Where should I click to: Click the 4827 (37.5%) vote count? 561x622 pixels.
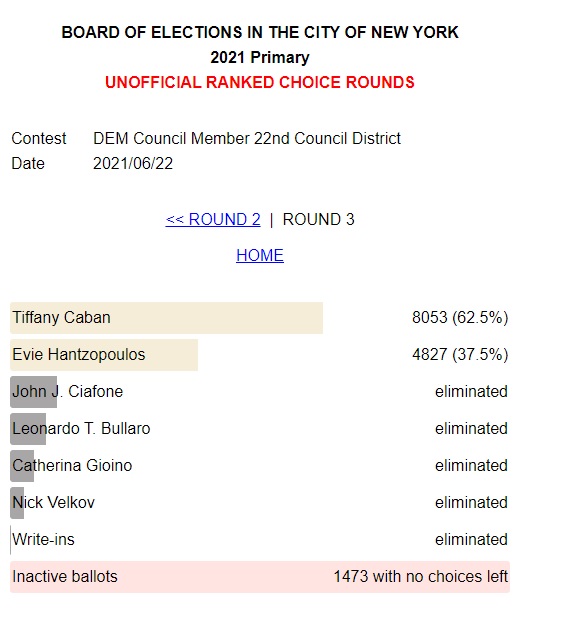point(460,354)
